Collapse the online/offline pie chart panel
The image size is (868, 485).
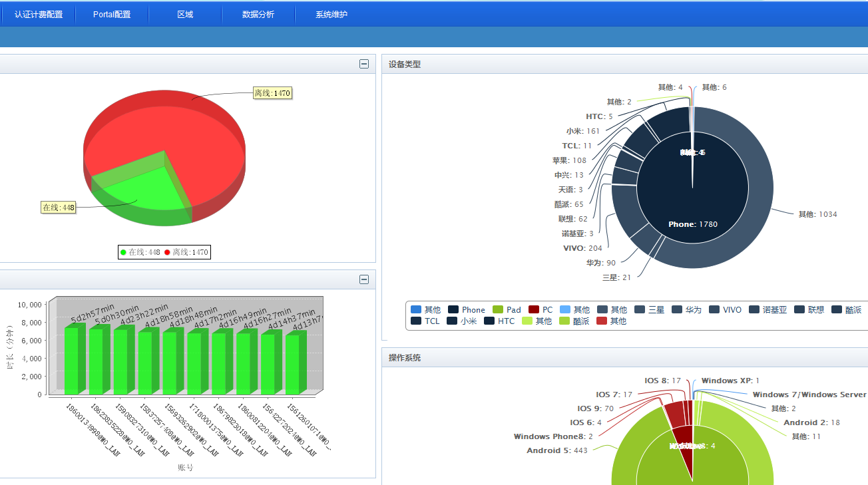364,64
